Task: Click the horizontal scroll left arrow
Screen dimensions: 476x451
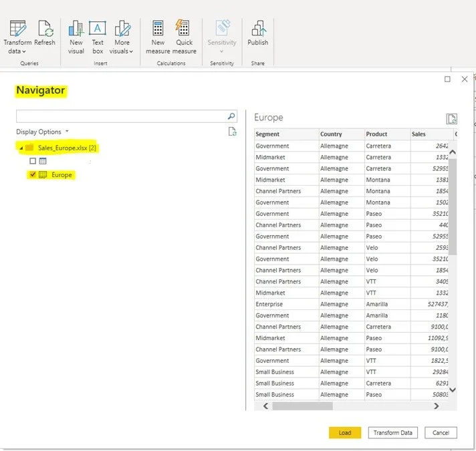Action: click(266, 406)
